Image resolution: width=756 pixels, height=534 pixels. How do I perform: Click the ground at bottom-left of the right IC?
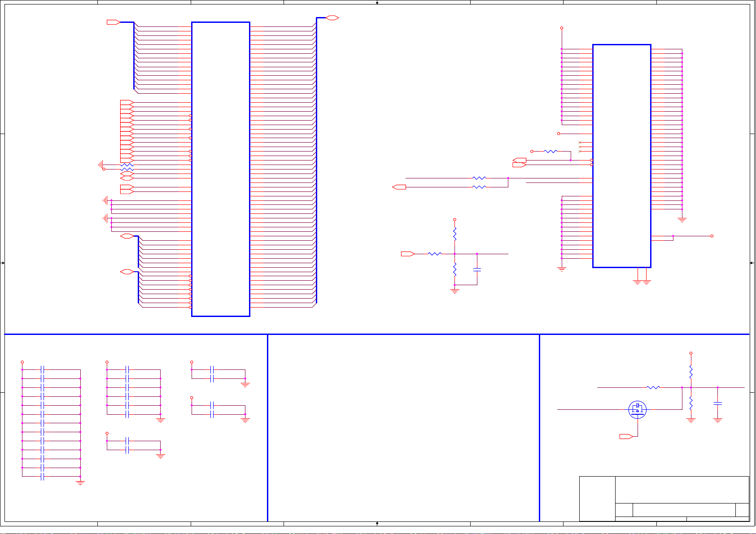click(561, 269)
